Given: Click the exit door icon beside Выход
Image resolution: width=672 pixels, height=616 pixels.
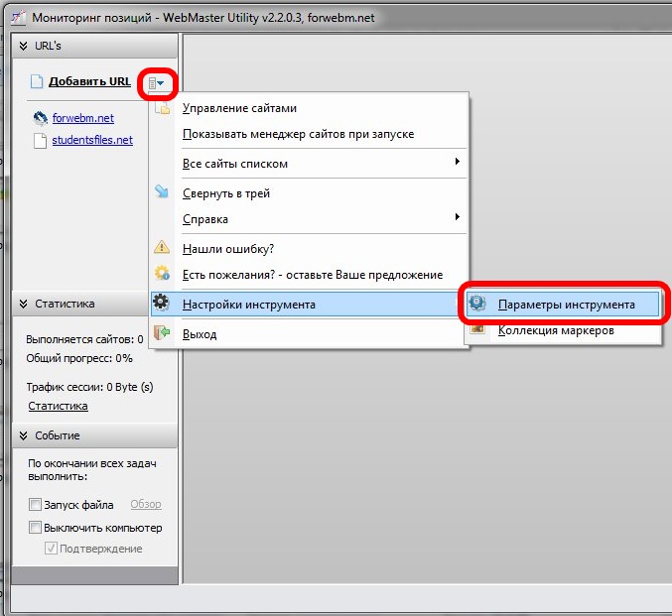Looking at the screenshot, I should coord(162,334).
